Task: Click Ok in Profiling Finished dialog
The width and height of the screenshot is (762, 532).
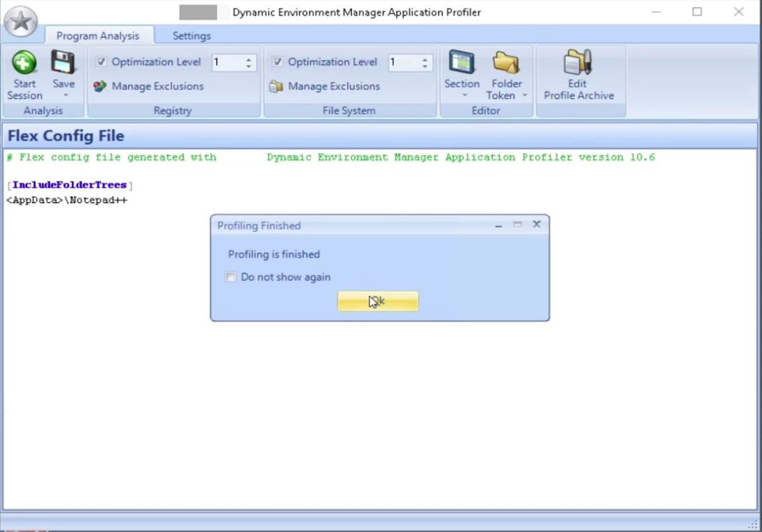Action: coord(378,301)
